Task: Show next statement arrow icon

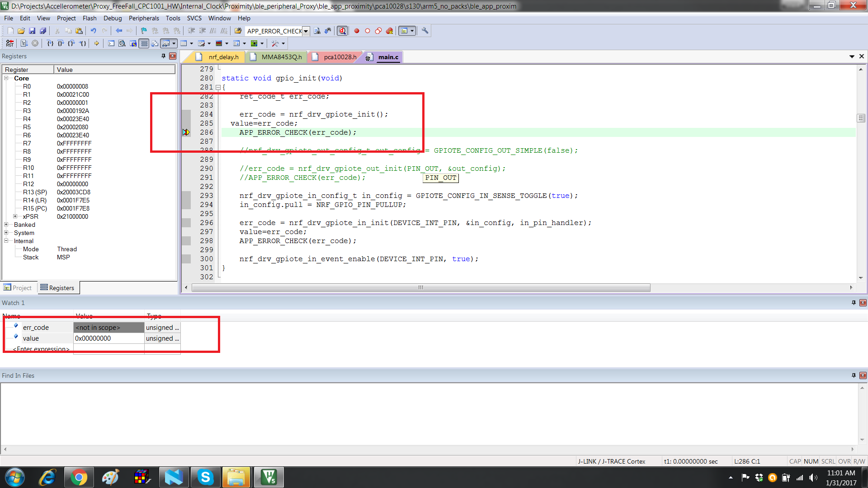Action: pos(96,43)
